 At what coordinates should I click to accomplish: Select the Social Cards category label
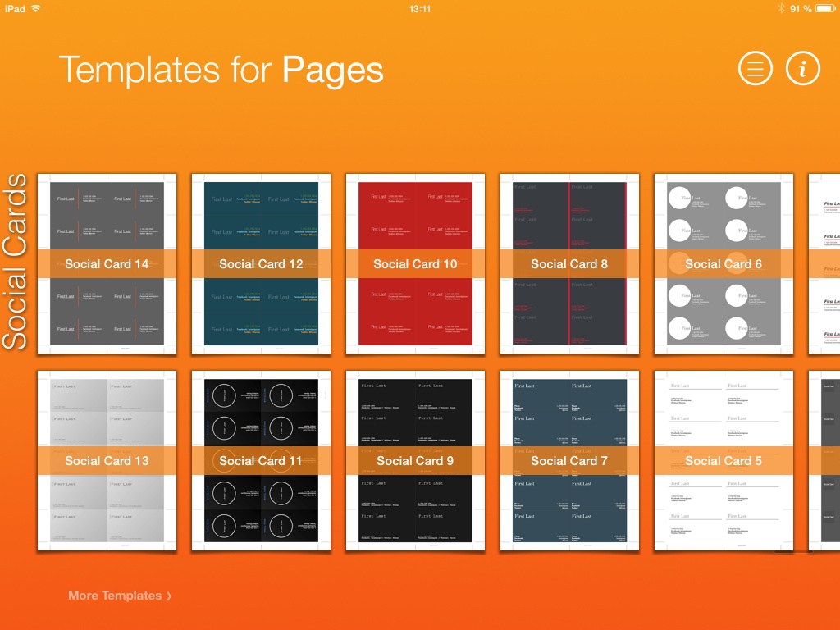16,262
